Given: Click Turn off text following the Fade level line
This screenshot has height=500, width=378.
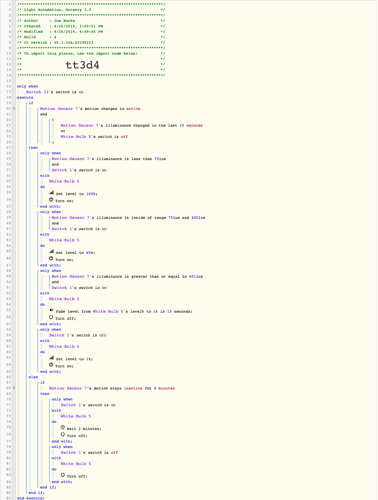Looking at the screenshot, I should [x=65, y=319].
